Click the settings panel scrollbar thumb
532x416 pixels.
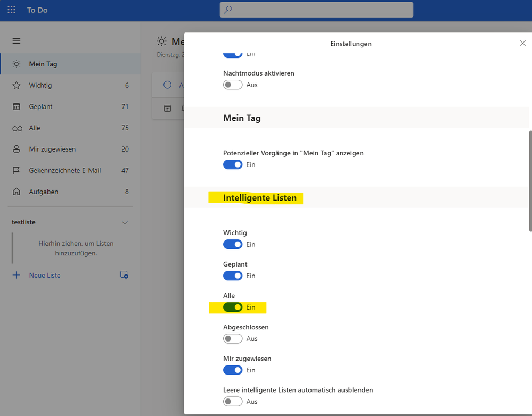(x=530, y=181)
